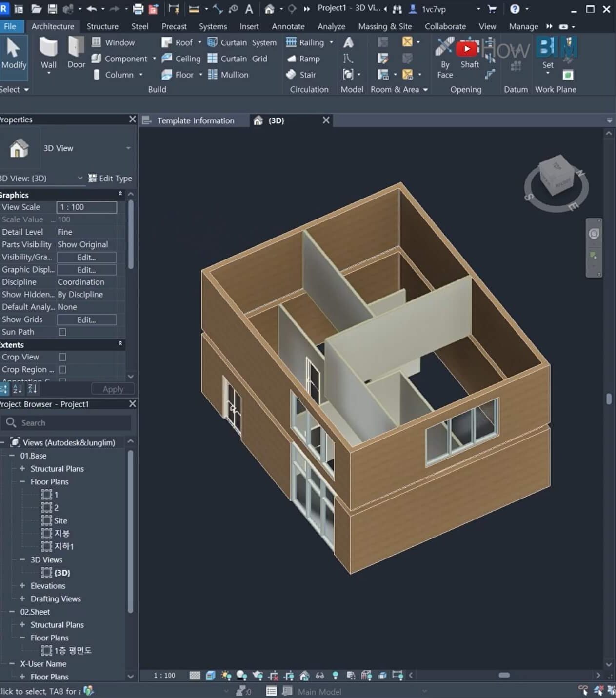Click the Project Browser search field

tap(68, 423)
